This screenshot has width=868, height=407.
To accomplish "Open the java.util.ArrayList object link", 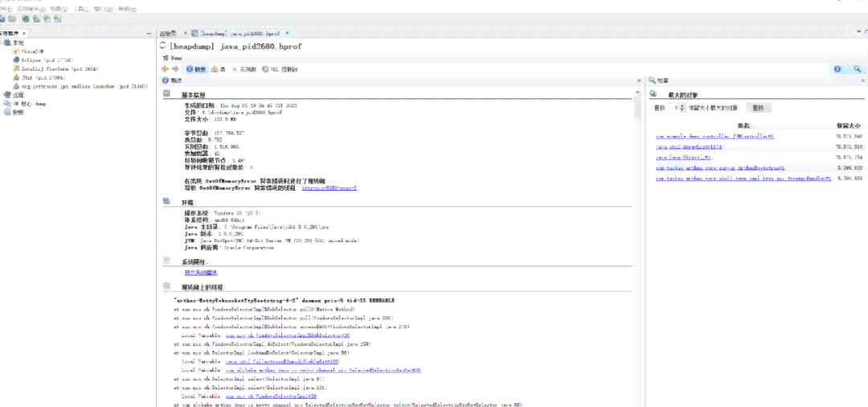I will point(690,146).
